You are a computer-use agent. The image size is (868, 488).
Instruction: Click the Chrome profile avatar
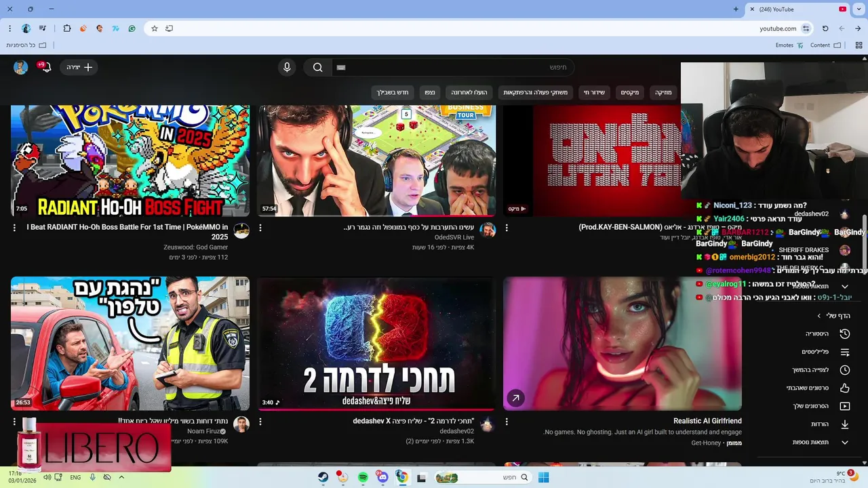coord(26,28)
